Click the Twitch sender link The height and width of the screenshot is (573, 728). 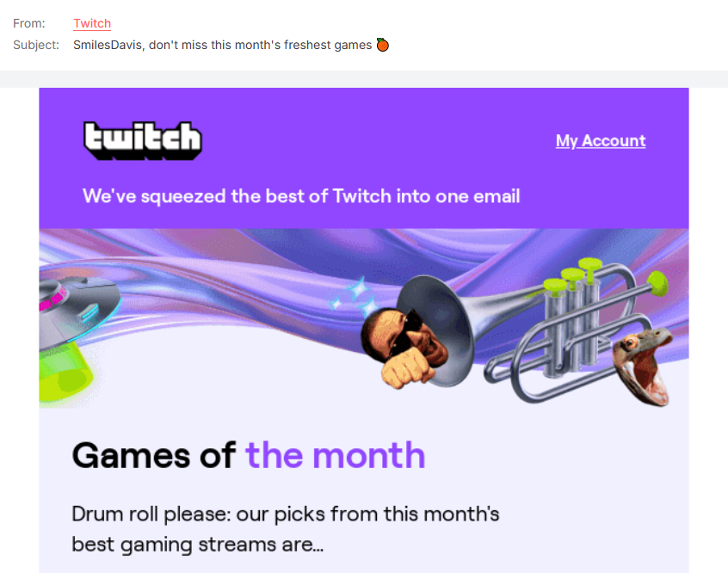[x=92, y=24]
